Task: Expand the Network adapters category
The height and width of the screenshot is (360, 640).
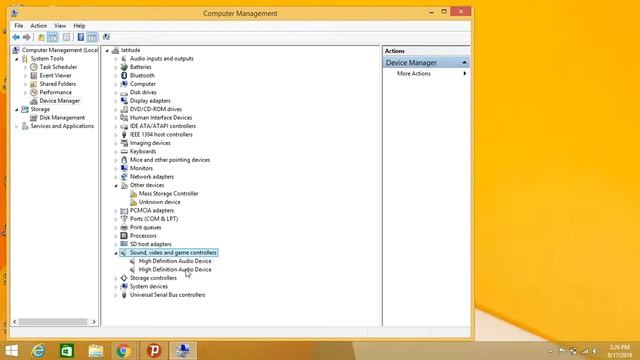Action: 116,177
